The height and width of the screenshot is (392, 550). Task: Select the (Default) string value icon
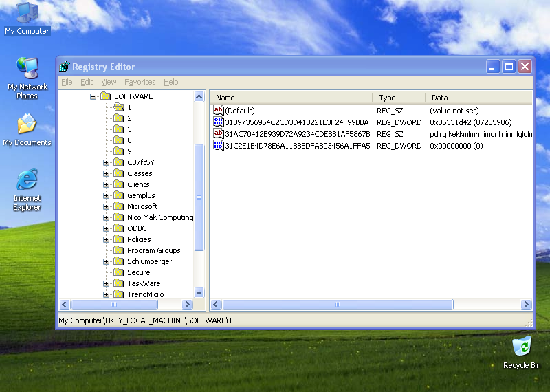pyautogui.click(x=218, y=111)
